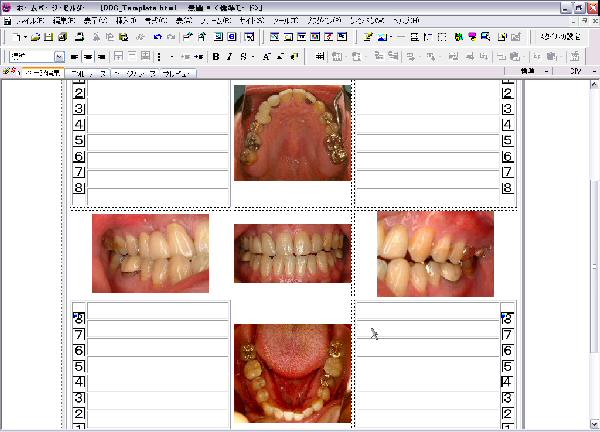Click the Paste clipboard icon
This screenshot has width=600, height=432.
coord(123,37)
